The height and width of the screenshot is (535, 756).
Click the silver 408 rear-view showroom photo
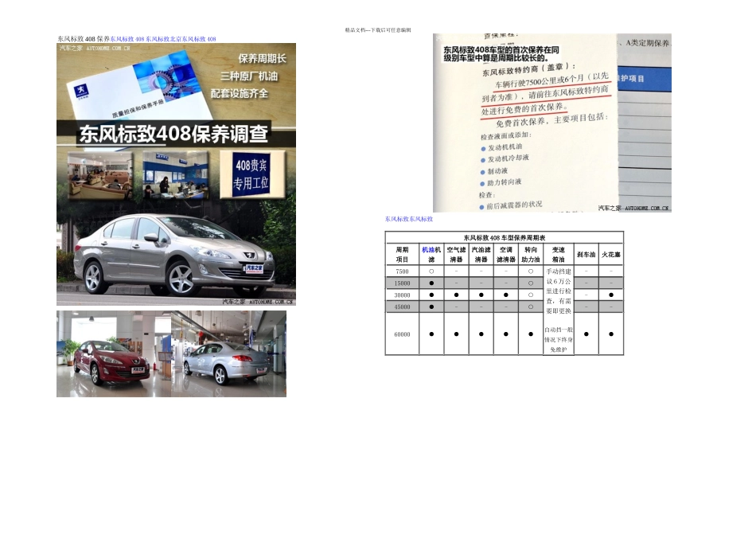tap(229, 354)
